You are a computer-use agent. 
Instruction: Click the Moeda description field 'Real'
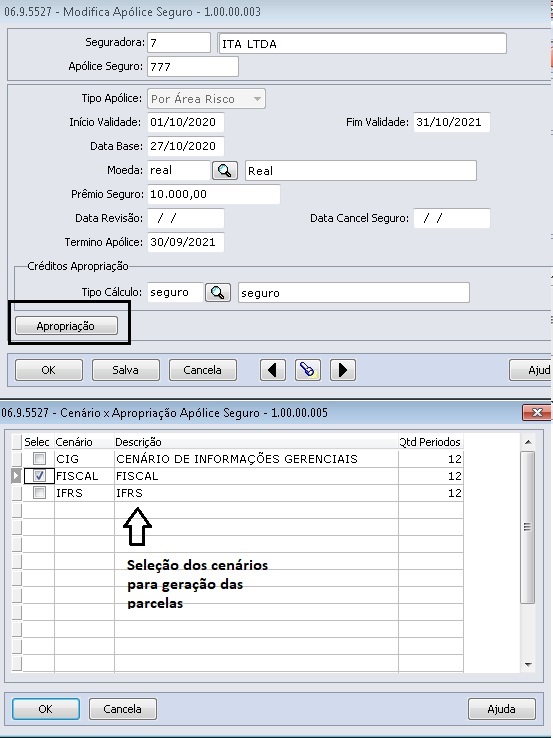click(361, 170)
